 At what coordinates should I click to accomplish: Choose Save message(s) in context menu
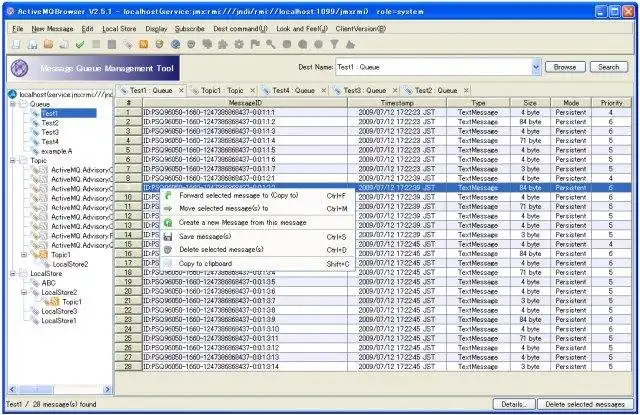[x=258, y=237]
